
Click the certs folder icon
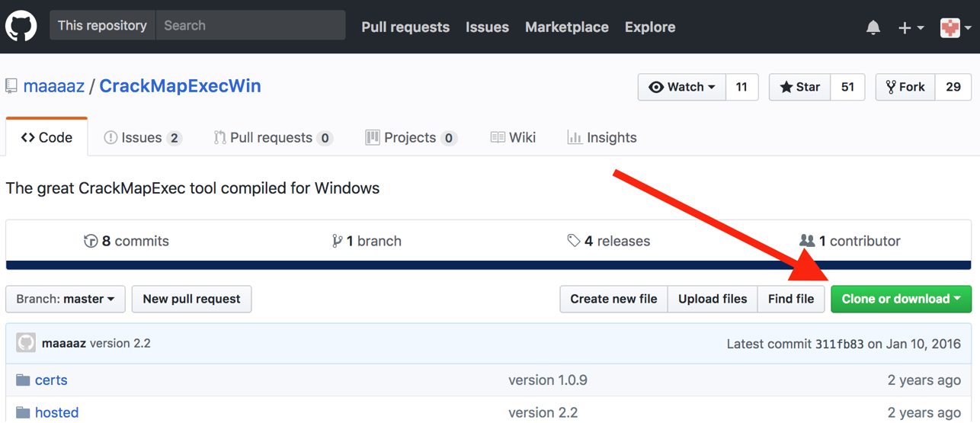click(x=23, y=380)
